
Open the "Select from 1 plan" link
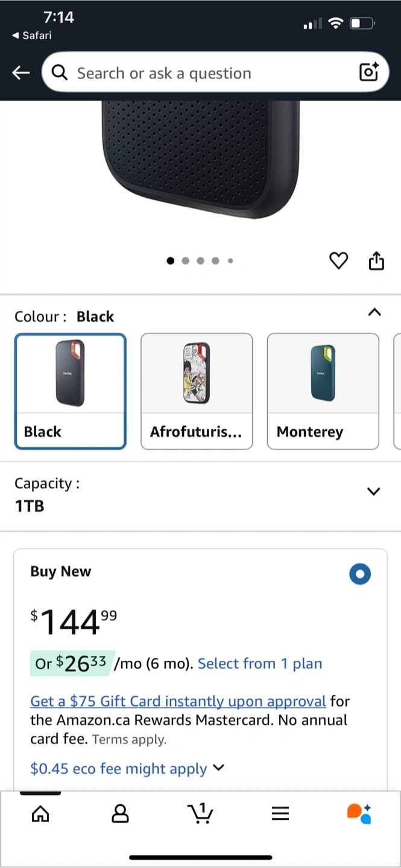pos(260,664)
